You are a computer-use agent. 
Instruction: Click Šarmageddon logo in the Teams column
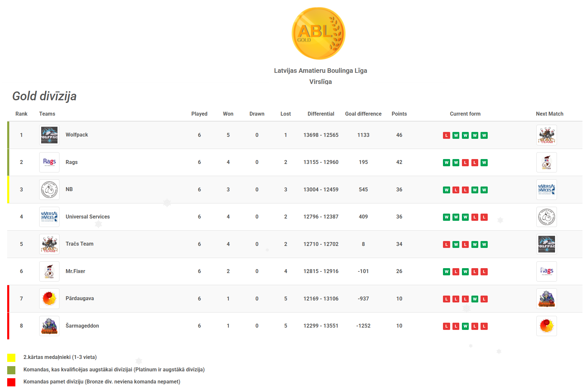pyautogui.click(x=49, y=326)
